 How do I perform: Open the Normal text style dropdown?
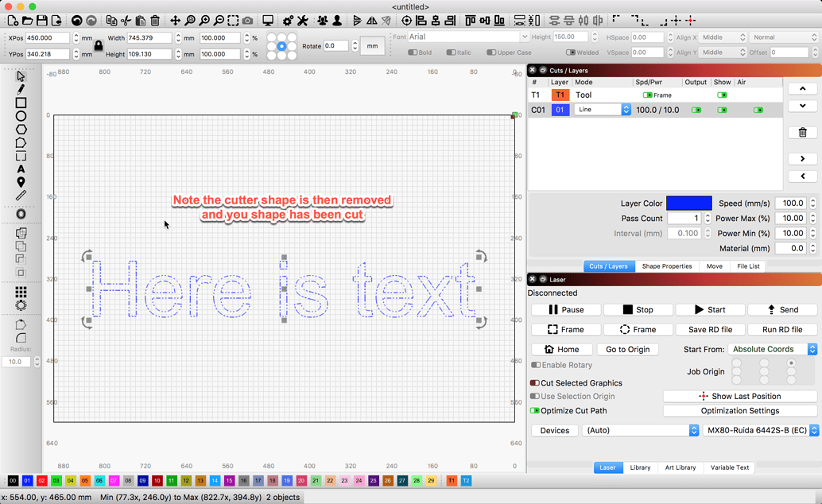(x=784, y=37)
